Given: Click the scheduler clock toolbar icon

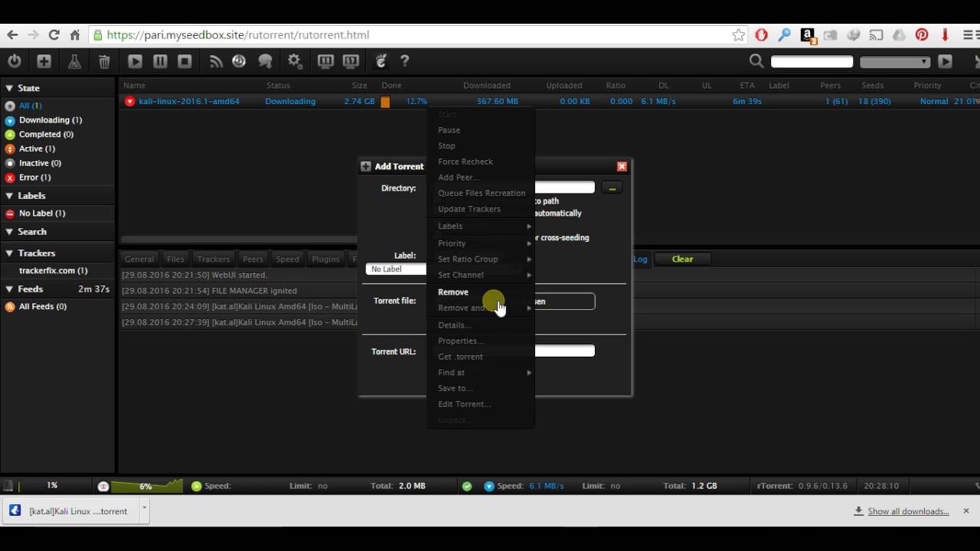Looking at the screenshot, I should 239,61.
